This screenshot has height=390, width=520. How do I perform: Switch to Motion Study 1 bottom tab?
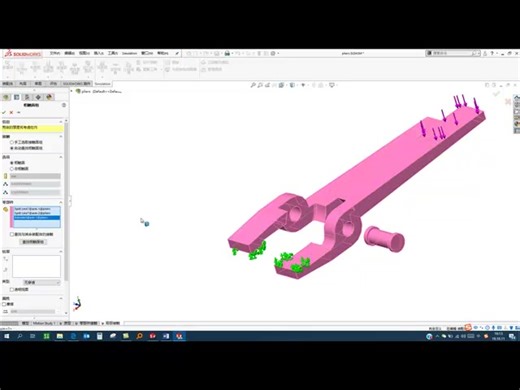44,323
